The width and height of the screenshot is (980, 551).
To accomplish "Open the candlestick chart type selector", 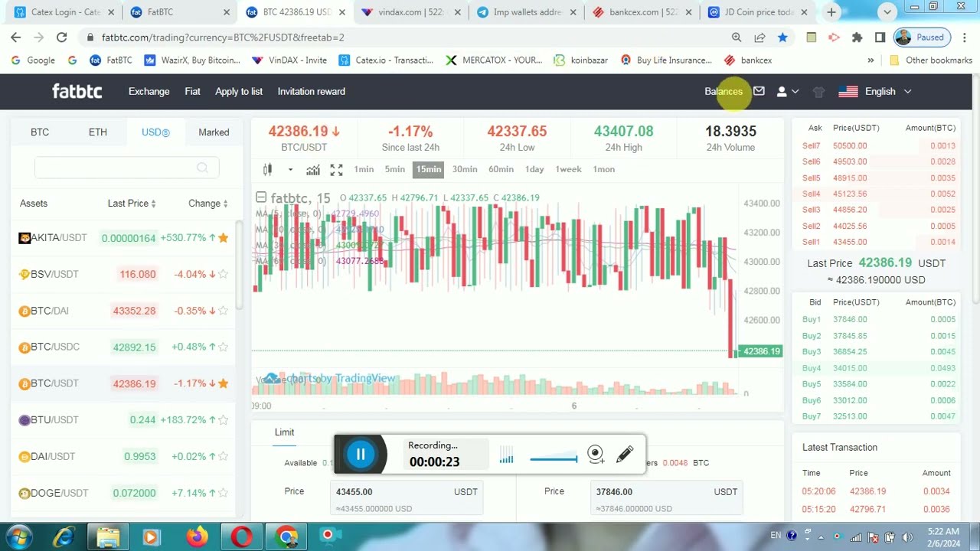I will [x=267, y=169].
